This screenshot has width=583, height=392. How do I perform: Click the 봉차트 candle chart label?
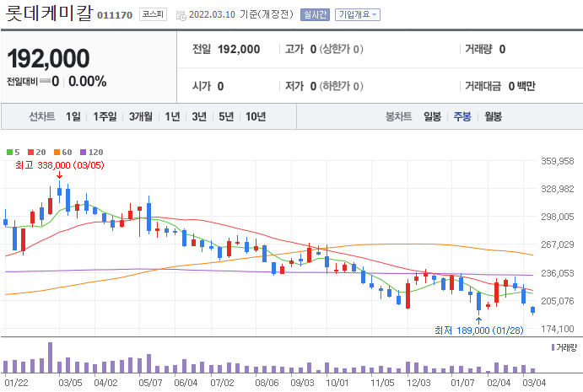click(398, 116)
